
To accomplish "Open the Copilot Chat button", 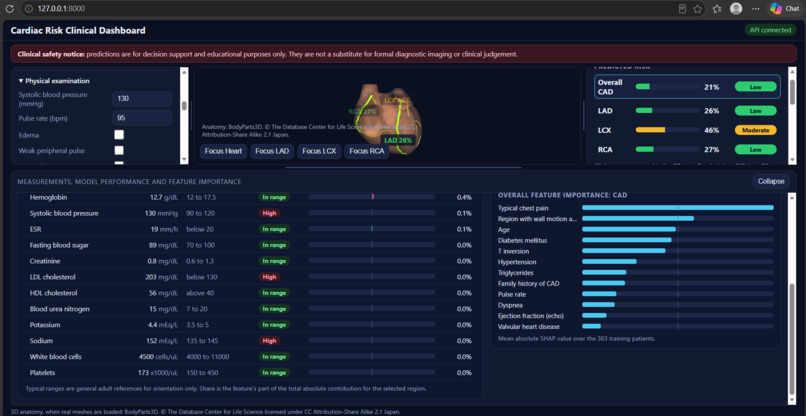I will point(783,9).
